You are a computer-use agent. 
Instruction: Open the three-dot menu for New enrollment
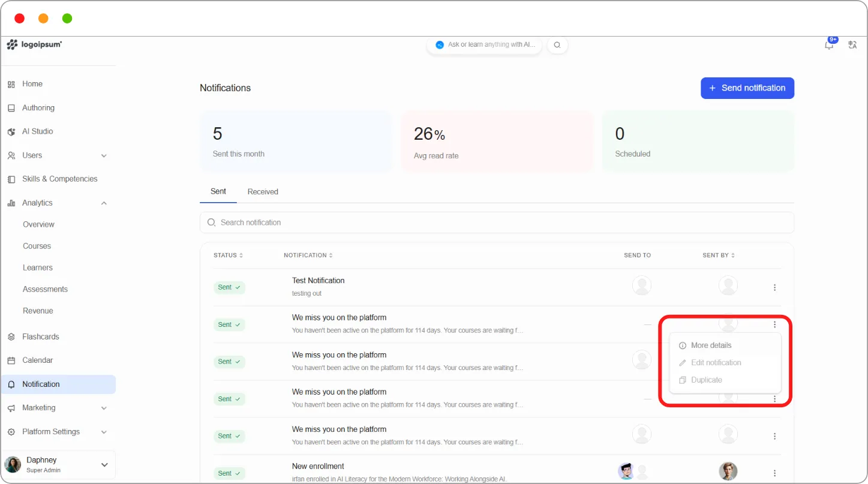pos(774,473)
